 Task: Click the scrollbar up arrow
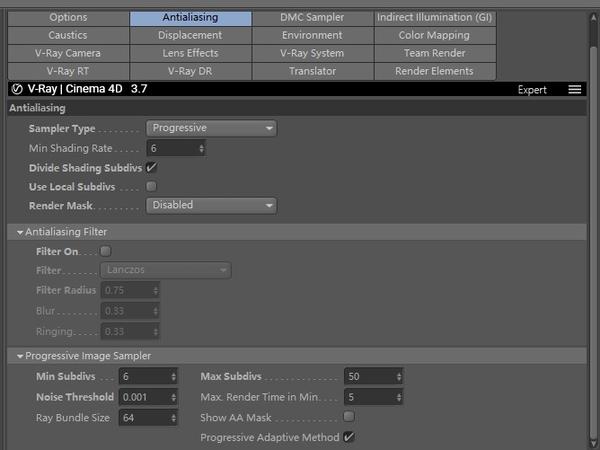[593, 17]
